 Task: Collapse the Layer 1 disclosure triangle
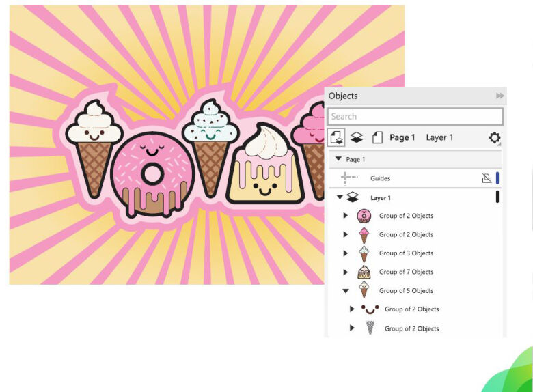pyautogui.click(x=340, y=197)
